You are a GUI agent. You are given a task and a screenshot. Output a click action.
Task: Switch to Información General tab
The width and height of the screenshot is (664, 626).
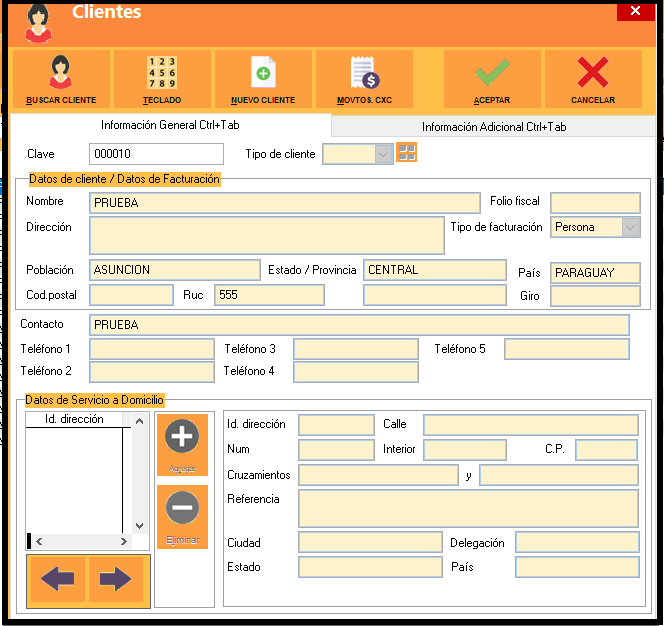[x=170, y=125]
